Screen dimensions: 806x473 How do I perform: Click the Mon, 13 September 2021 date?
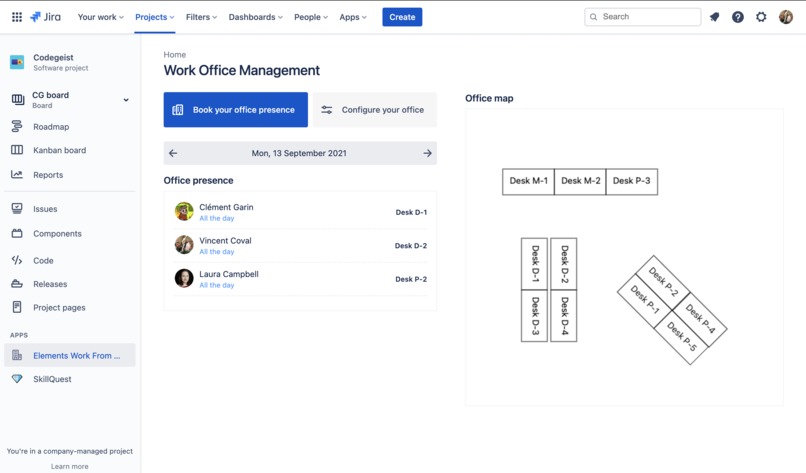tap(299, 153)
